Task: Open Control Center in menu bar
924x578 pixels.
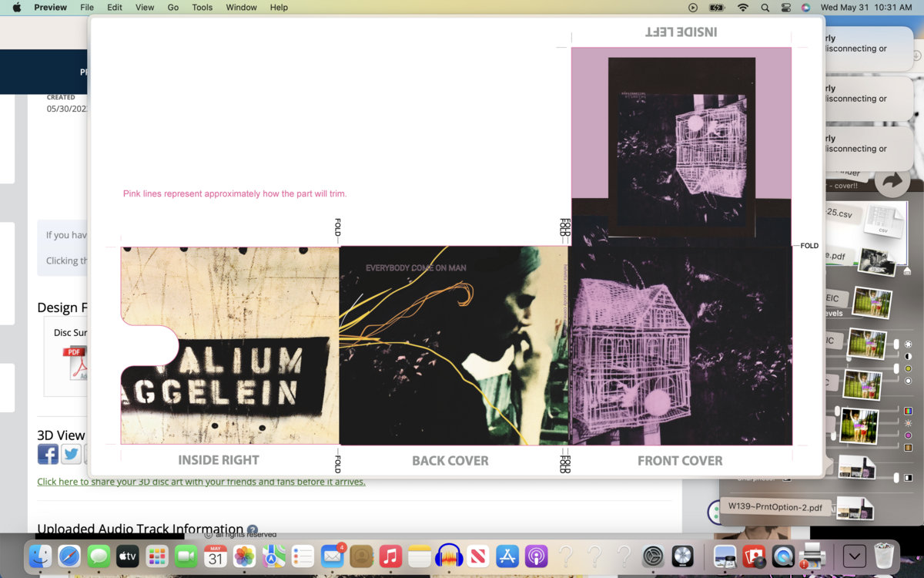Action: [786, 8]
